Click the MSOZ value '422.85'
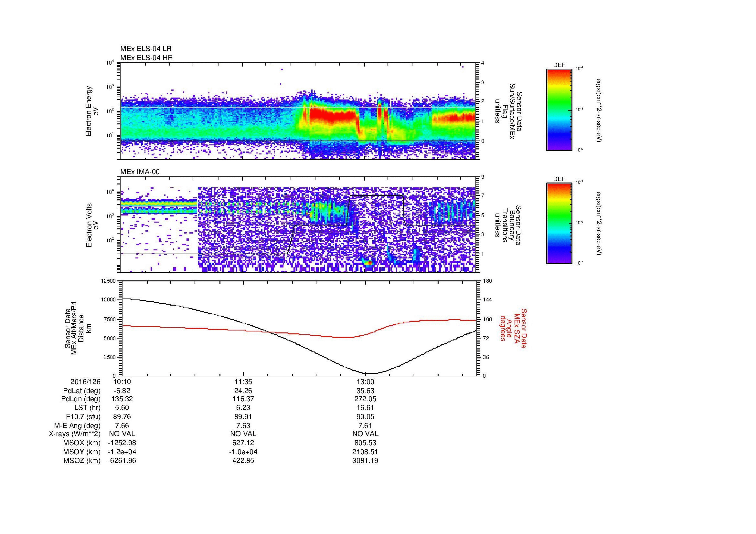756x534 pixels. (x=243, y=461)
